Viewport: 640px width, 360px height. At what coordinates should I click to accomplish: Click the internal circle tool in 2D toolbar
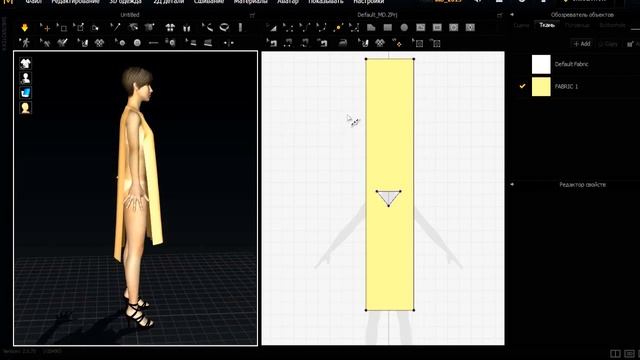pos(453,27)
